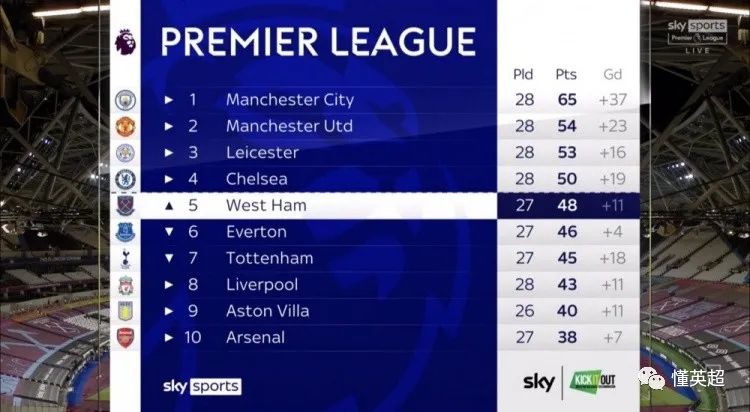
Task: Click the Liverpool club crest
Action: pyautogui.click(x=125, y=285)
